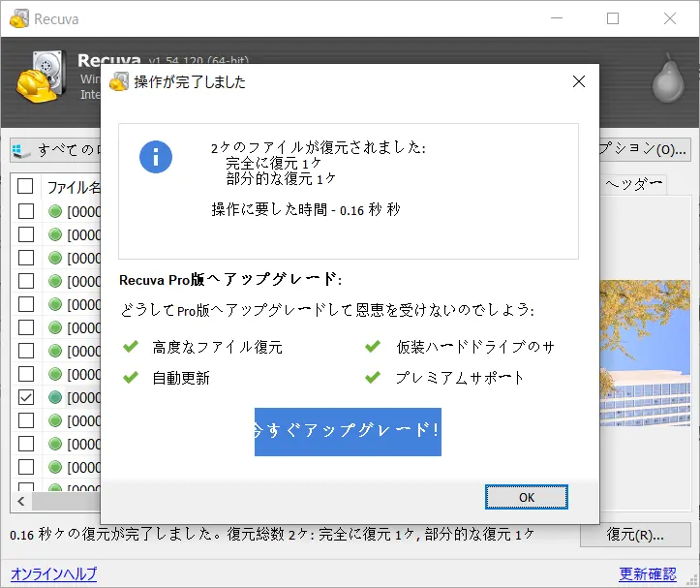Open the オンラインヘルプ link
Image resolution: width=700 pixels, height=588 pixels.
click(53, 573)
